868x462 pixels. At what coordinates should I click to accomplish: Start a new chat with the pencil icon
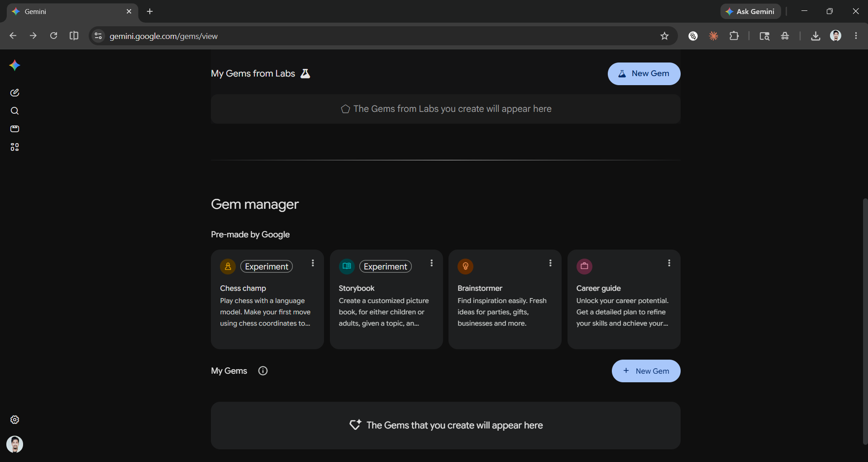(14, 93)
